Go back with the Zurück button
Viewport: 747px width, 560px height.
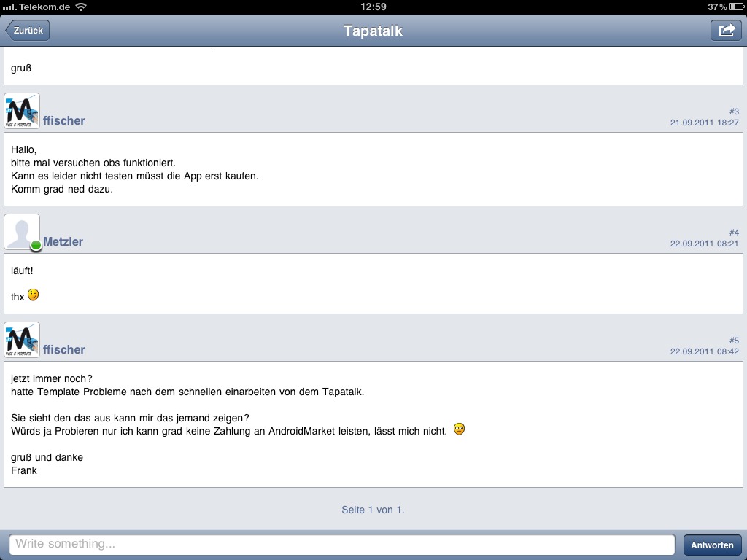tap(28, 31)
